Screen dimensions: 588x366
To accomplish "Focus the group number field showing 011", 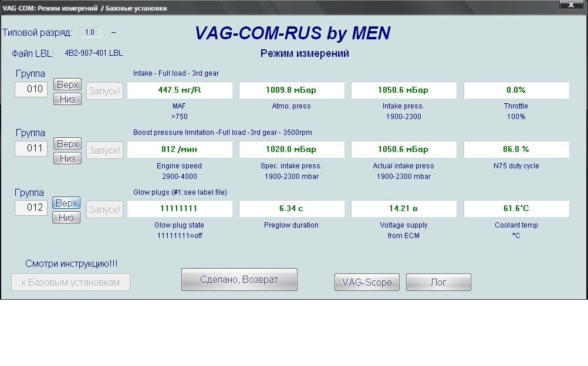I will click(x=31, y=148).
